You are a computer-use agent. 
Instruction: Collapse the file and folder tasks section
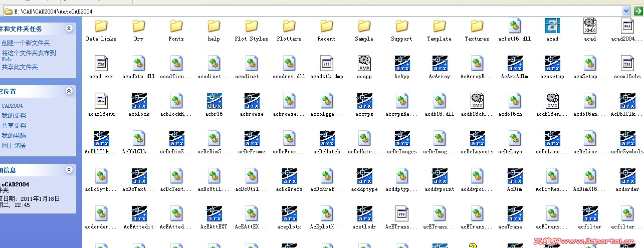coord(69,29)
